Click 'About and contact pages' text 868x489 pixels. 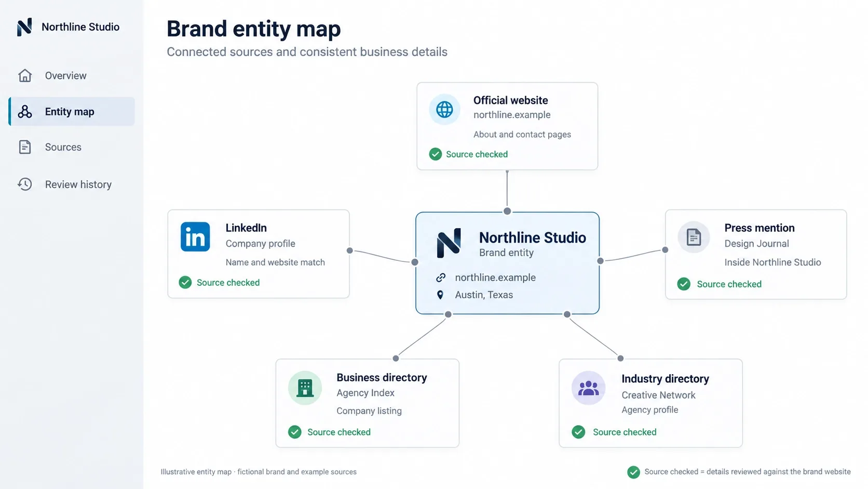coord(522,135)
